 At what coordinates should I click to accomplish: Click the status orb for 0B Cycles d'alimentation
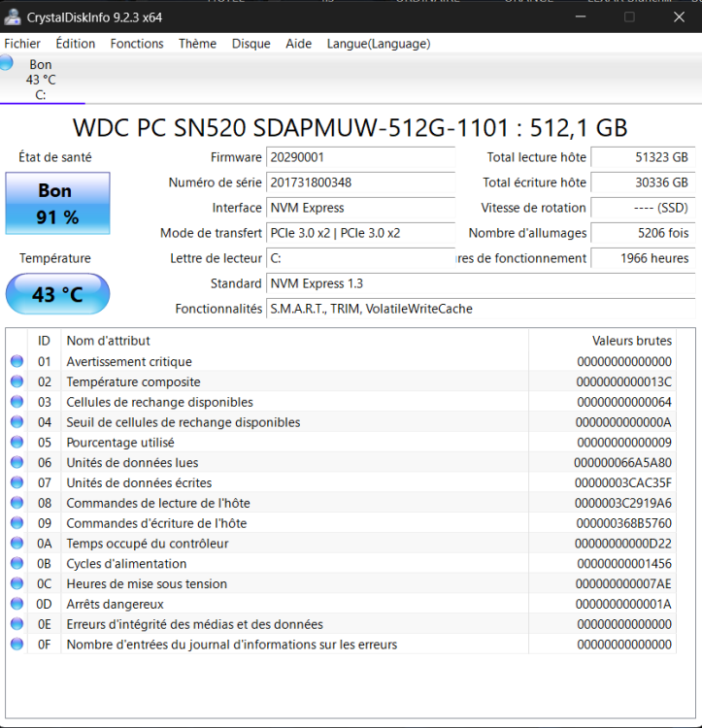click(17, 563)
